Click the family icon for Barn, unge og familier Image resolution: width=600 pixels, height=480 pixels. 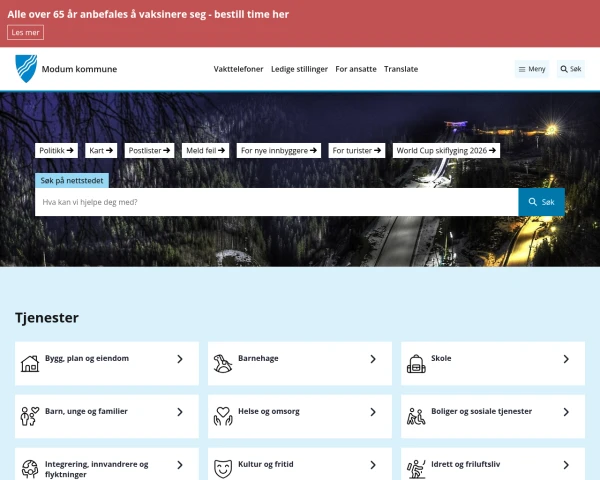(x=30, y=416)
